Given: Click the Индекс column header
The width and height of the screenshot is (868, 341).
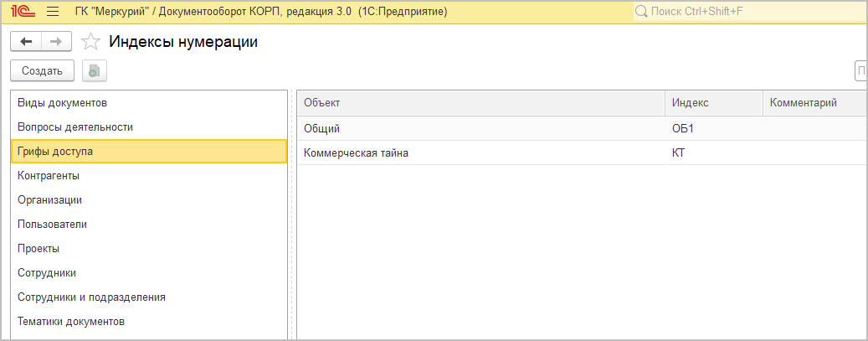Looking at the screenshot, I should click(x=711, y=102).
